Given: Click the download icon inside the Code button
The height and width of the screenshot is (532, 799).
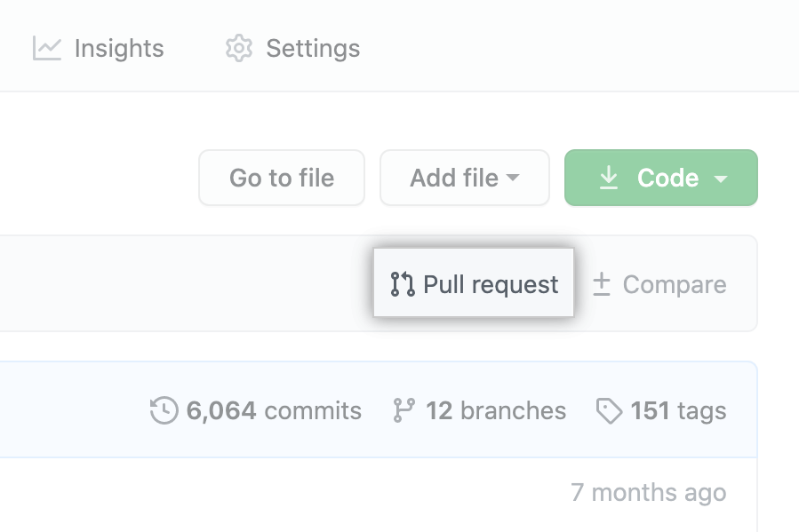Looking at the screenshot, I should coord(609,178).
